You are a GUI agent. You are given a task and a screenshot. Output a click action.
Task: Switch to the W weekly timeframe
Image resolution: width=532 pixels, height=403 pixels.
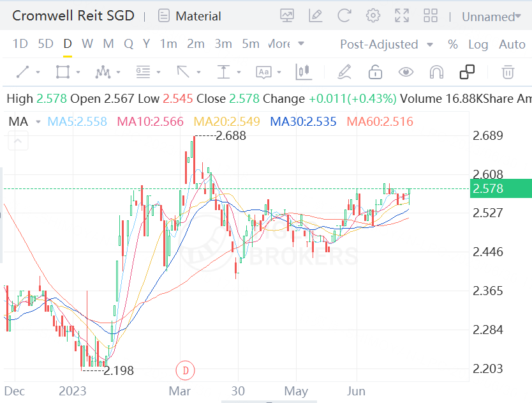pyautogui.click(x=87, y=44)
